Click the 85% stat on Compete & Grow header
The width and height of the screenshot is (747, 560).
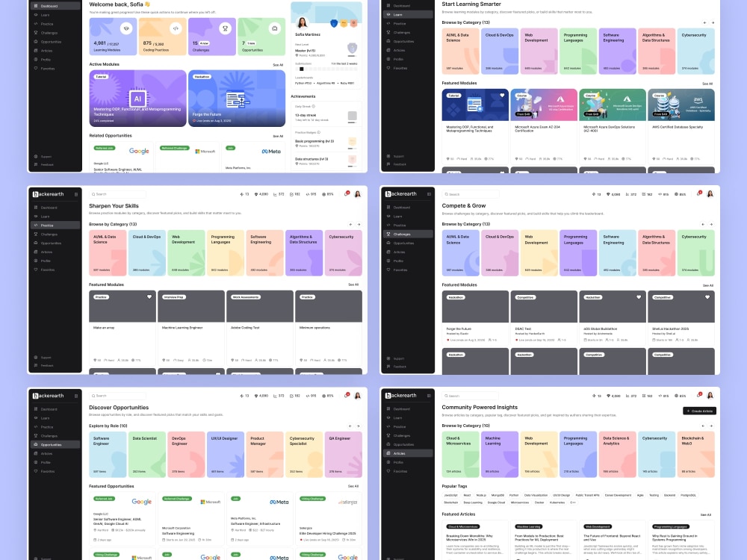click(681, 194)
